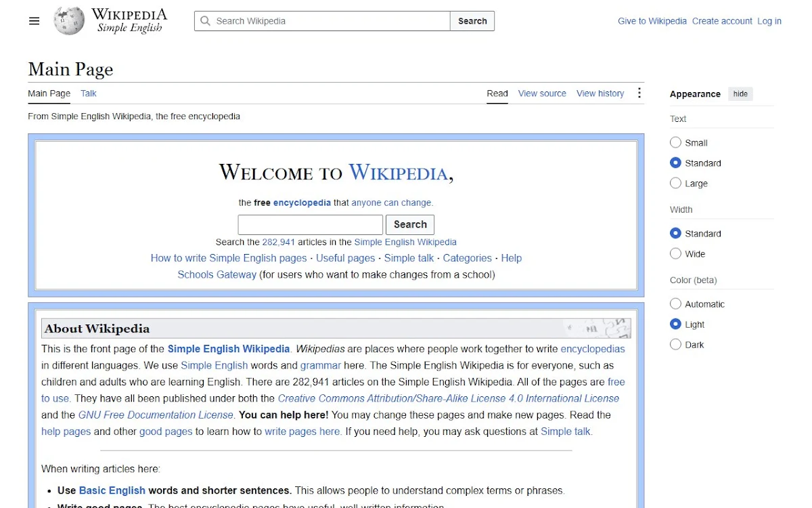Open the good pages link
This screenshot has height=508, width=812.
click(x=166, y=431)
